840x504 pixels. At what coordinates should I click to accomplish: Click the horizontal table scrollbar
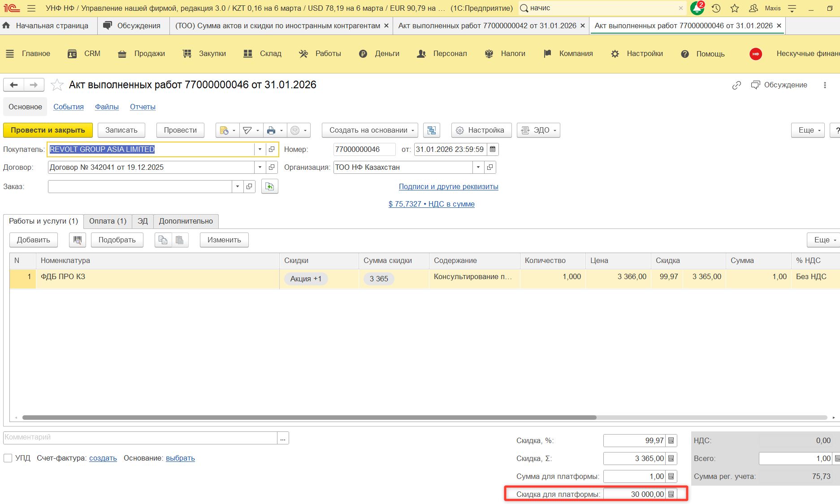(x=309, y=418)
